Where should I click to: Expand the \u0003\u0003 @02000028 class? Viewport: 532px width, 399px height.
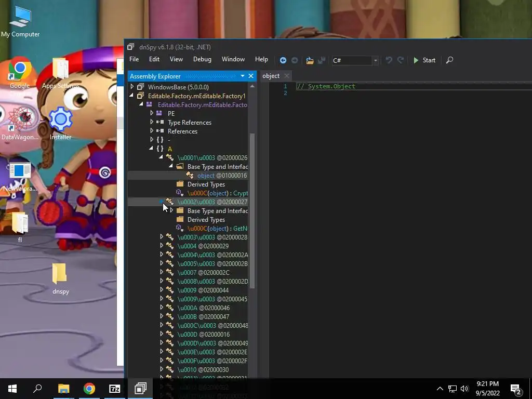coord(162,237)
